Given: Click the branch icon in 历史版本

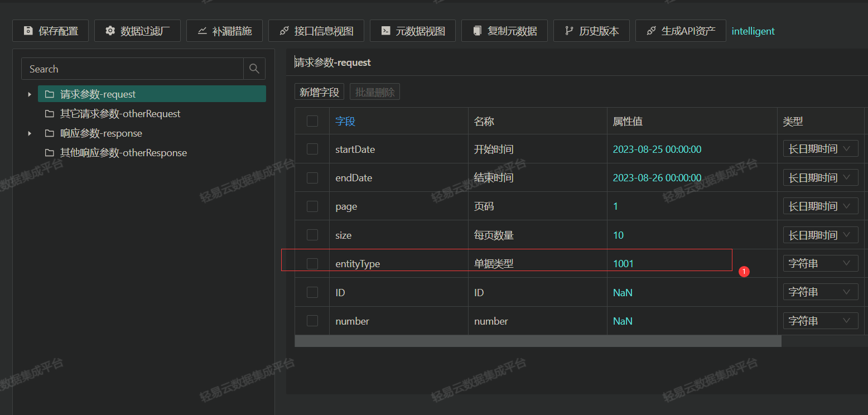Looking at the screenshot, I should click(x=569, y=31).
